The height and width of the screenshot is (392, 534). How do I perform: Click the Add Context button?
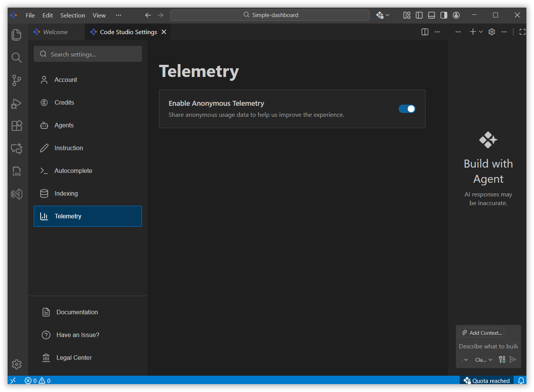click(481, 333)
